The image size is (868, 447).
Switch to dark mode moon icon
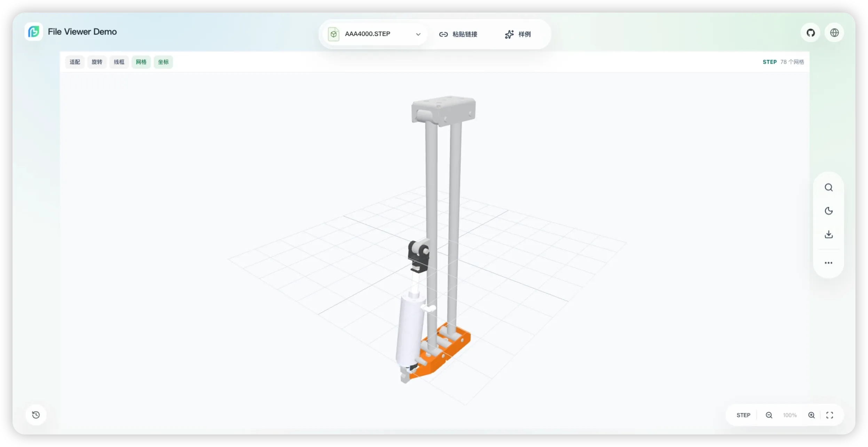coord(829,211)
